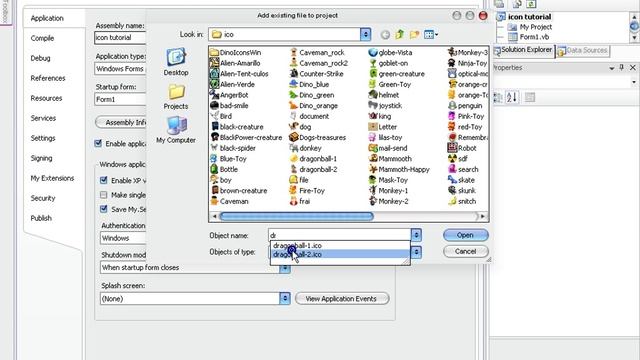Select the Robot icon file
The height and width of the screenshot is (360, 640).
pos(462,148)
